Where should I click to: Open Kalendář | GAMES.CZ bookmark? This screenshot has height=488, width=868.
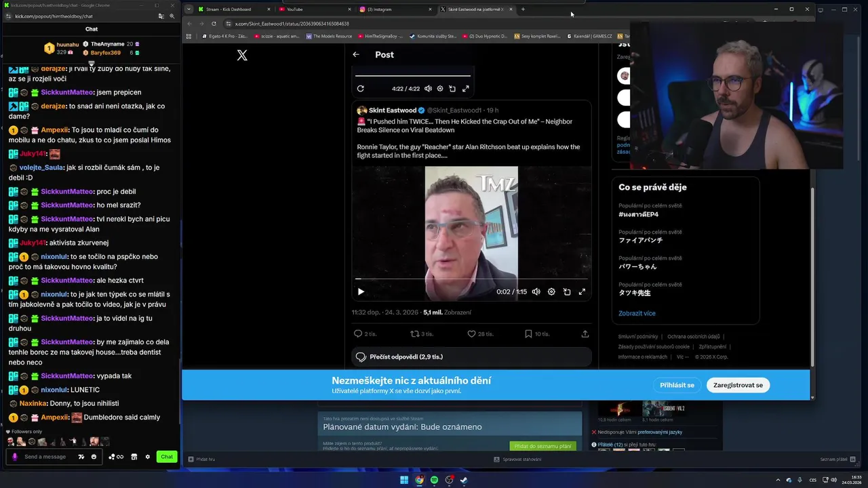pyautogui.click(x=589, y=37)
